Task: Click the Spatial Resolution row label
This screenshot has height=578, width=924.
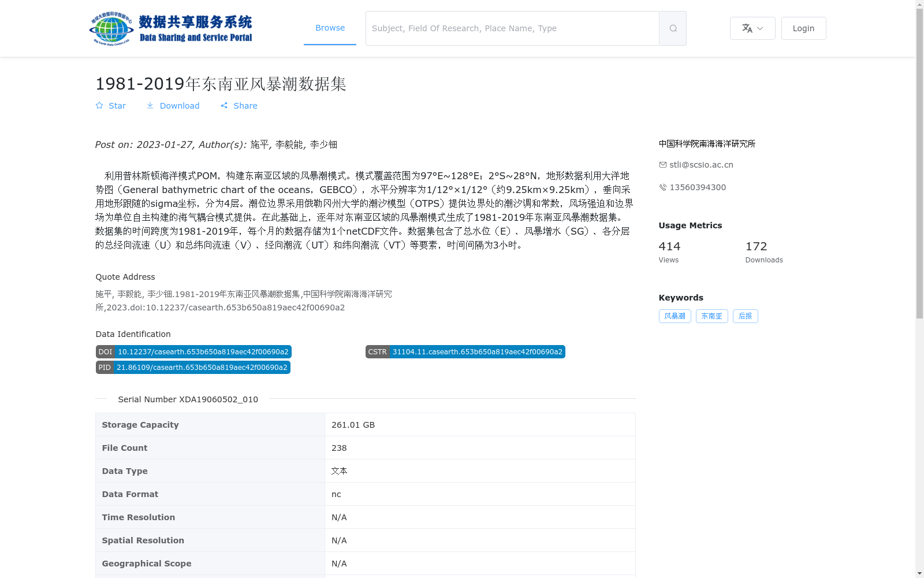Action: 143,540
